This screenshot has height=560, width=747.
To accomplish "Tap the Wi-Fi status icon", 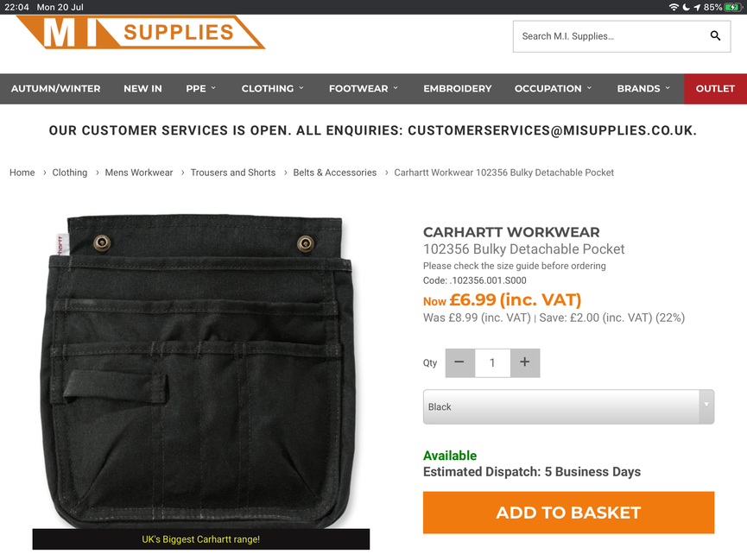I will 674,7.
